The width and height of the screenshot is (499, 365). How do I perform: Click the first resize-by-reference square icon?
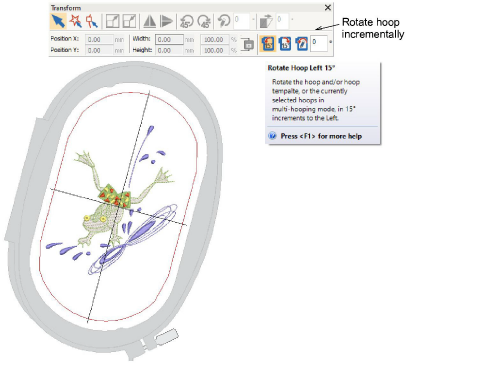[x=112, y=21]
